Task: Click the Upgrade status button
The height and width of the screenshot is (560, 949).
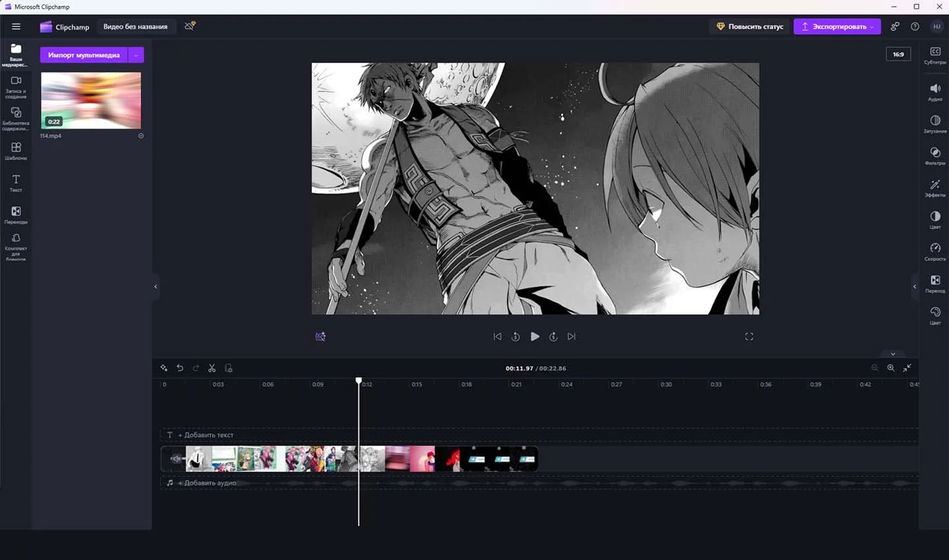Action: coord(750,26)
